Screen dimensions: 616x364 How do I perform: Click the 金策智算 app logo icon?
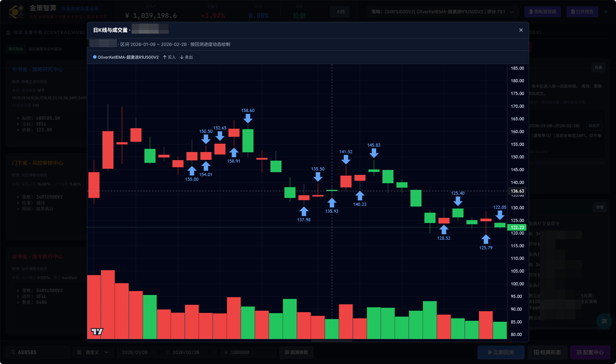[16, 12]
